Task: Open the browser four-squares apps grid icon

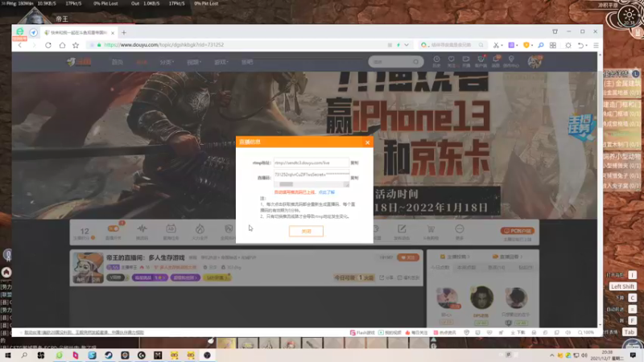Action: 553,45
